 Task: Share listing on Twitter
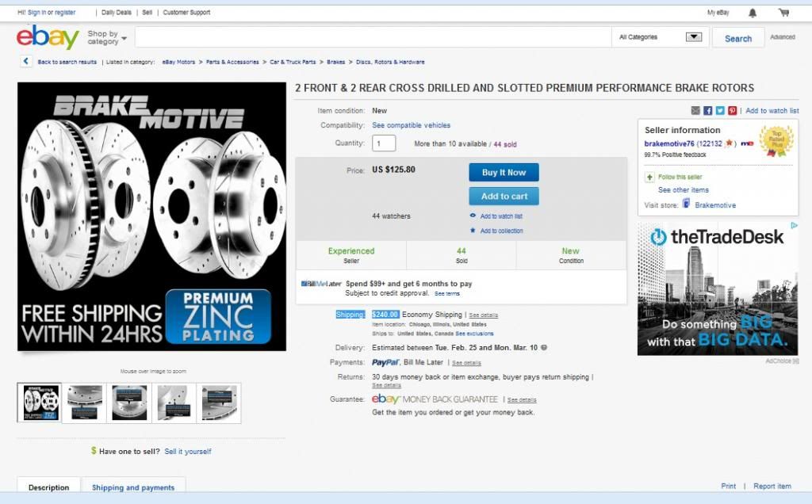coord(720,111)
